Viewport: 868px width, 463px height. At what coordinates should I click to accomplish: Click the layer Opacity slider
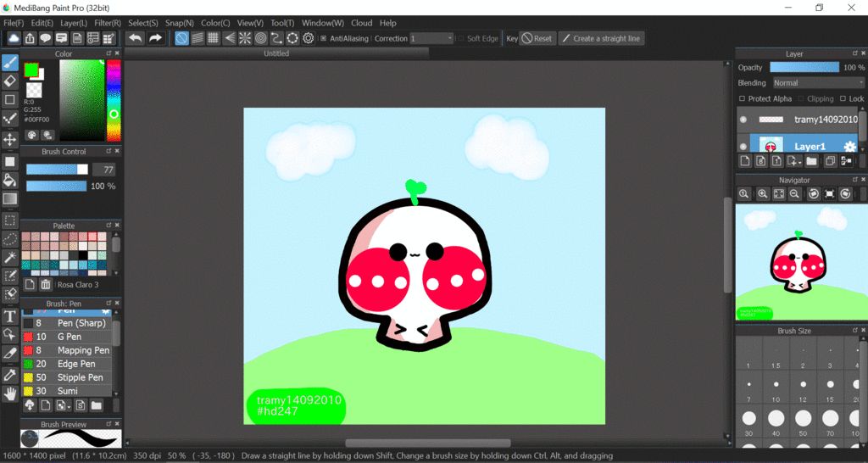click(804, 67)
